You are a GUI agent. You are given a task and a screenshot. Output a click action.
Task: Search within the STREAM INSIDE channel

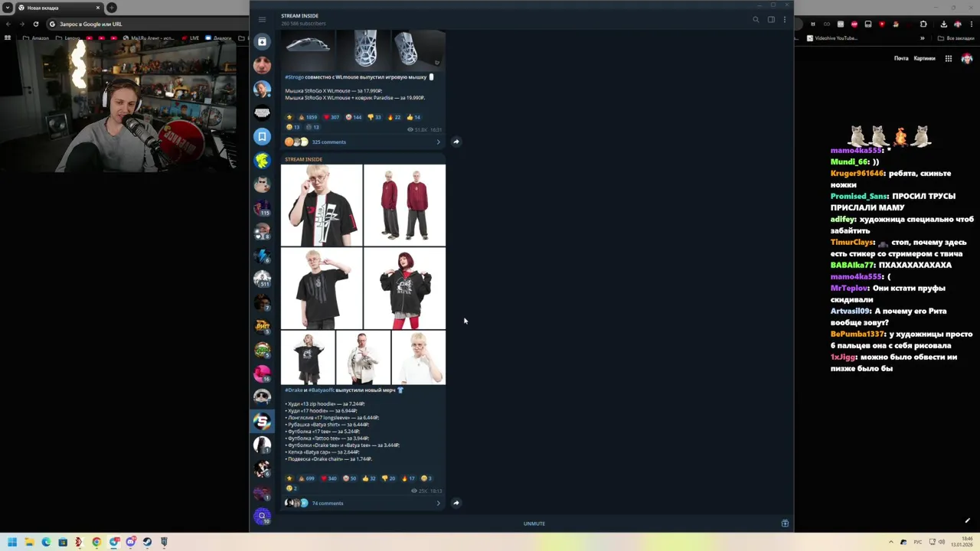point(756,19)
